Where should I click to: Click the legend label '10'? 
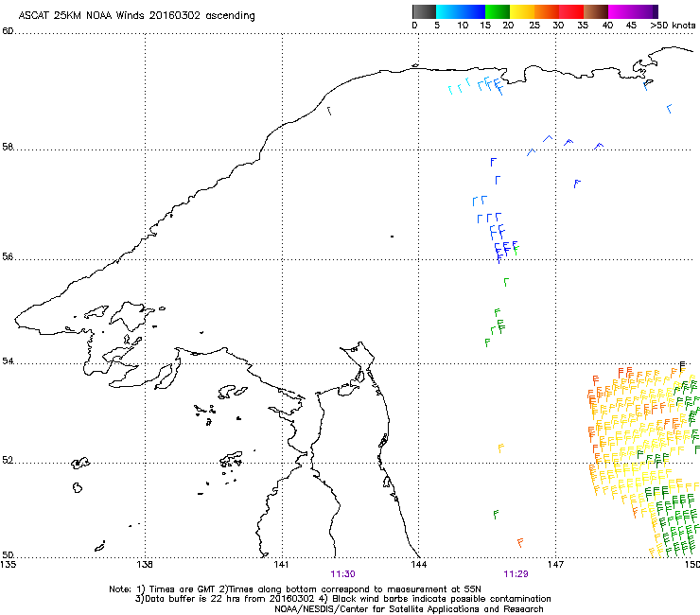463,26
